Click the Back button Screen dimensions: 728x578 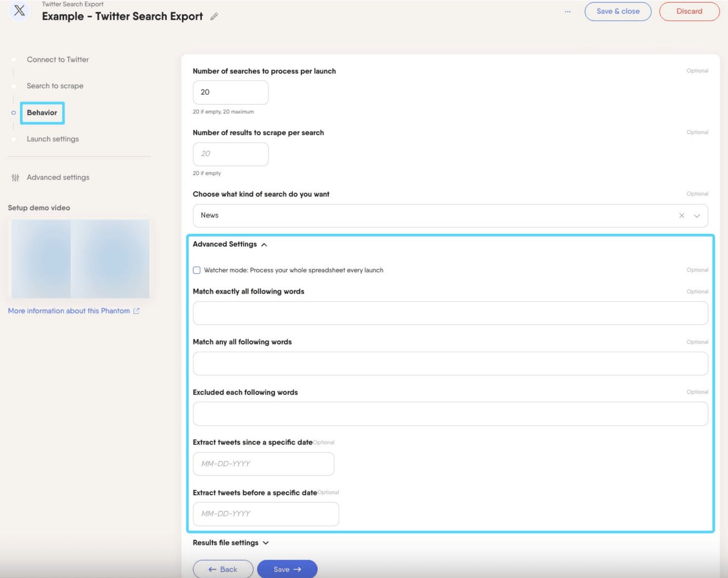(x=223, y=569)
